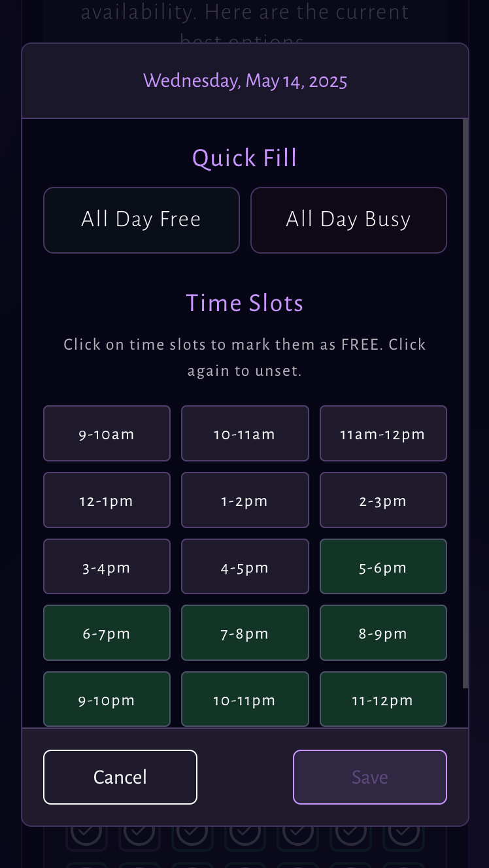Image resolution: width=489 pixels, height=868 pixels.
Task: Toggle off the 8-9pm slot
Action: click(x=383, y=633)
